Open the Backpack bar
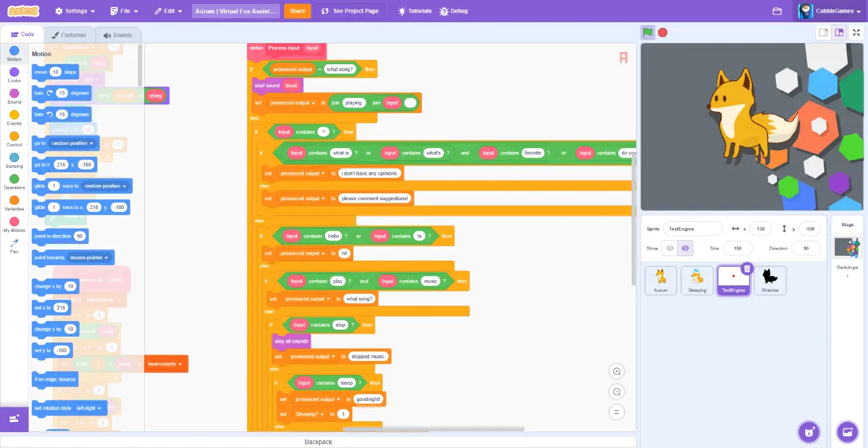Screen dimensions: 868x448 click(x=318, y=442)
